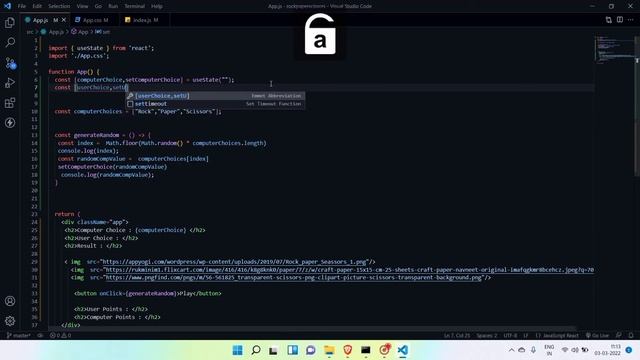Open the black terminal app on taskbar
Image resolution: width=640 pixels, height=360 pixels.
[366, 350]
